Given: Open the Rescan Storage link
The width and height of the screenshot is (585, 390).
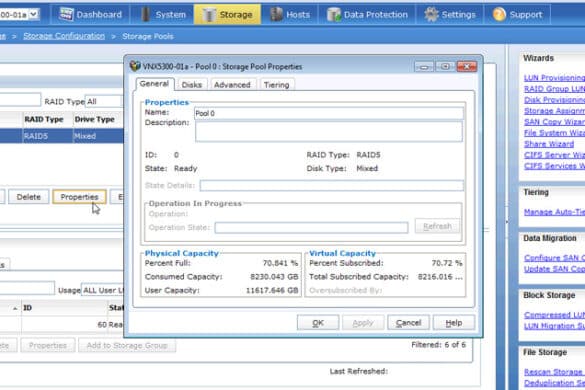Looking at the screenshot, I should pyautogui.click(x=554, y=372).
